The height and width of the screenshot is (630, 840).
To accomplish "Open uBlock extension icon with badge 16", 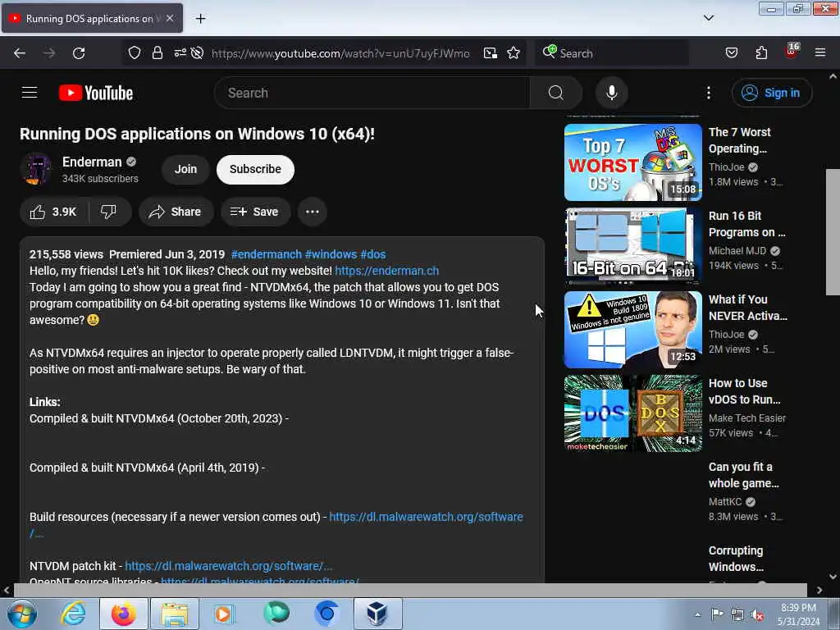I will click(792, 52).
